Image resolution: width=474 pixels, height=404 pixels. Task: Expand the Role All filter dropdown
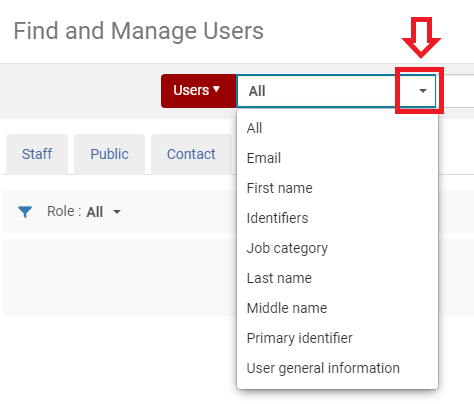click(x=104, y=212)
